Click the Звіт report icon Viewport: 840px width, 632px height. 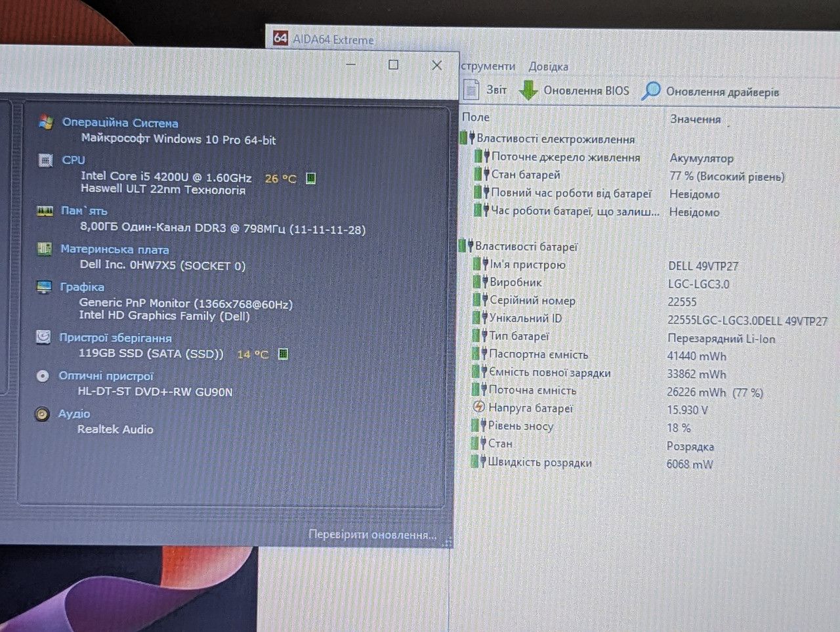471,90
